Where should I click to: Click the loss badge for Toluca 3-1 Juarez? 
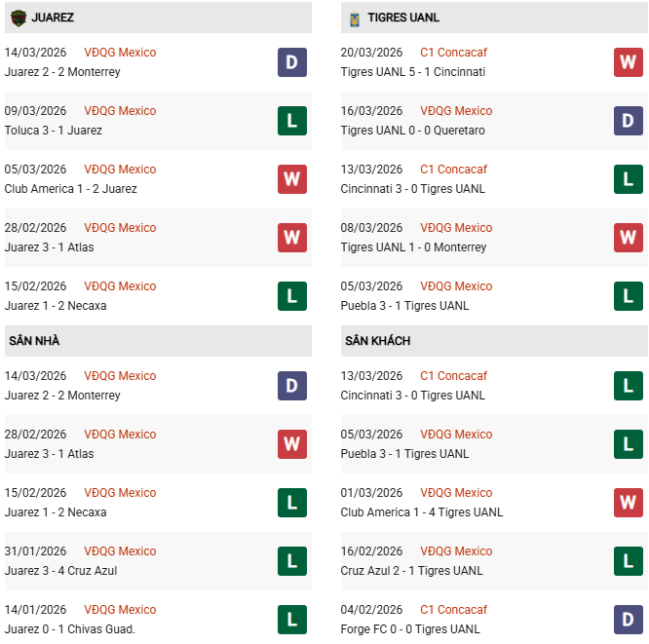pos(292,121)
